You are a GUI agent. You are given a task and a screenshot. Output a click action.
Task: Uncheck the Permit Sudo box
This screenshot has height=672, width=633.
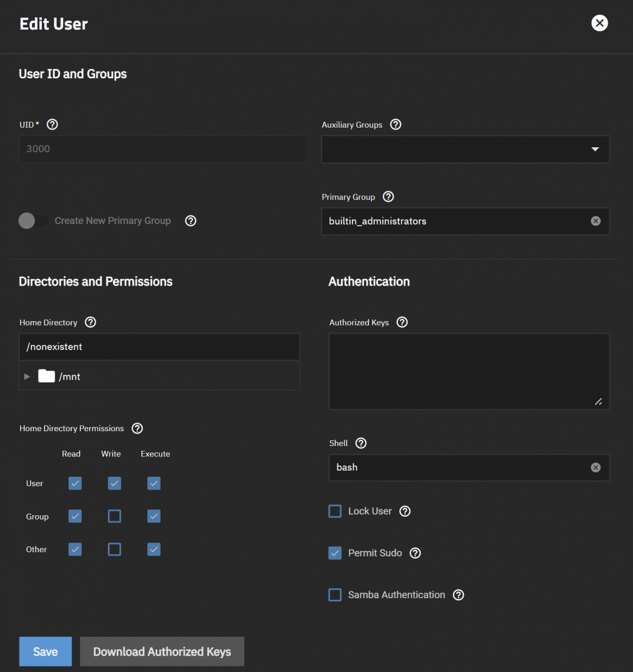click(335, 553)
